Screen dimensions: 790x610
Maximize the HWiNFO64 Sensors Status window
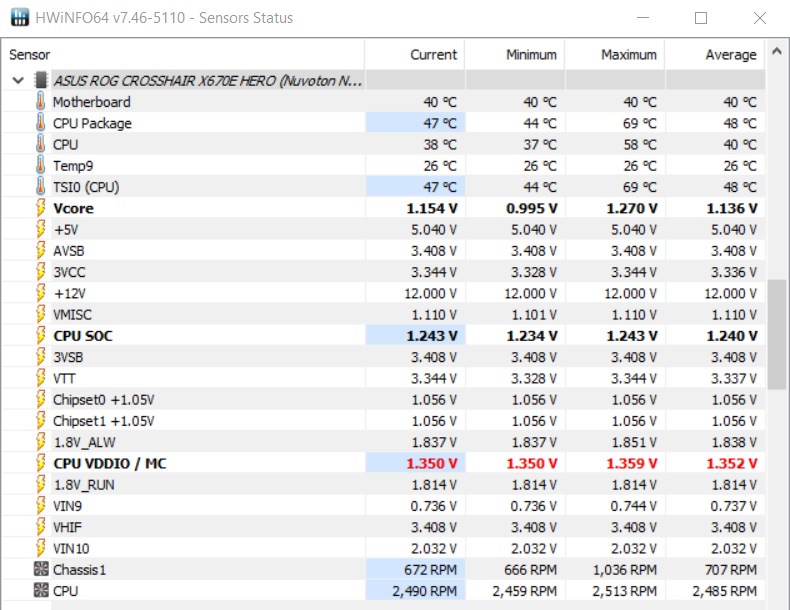pyautogui.click(x=701, y=18)
